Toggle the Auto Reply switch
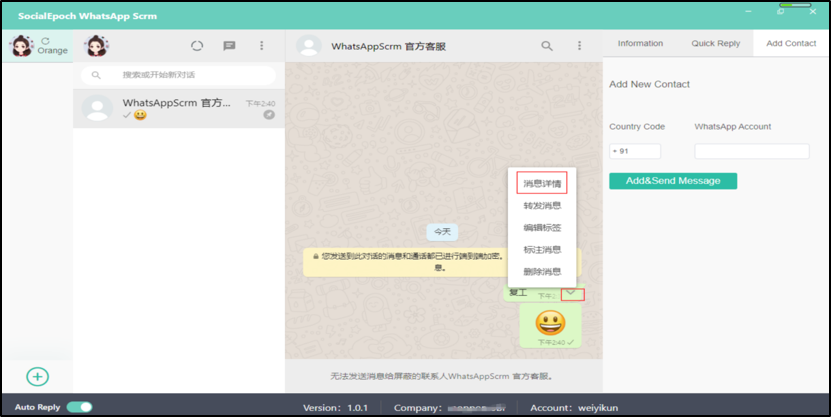The width and height of the screenshot is (831, 417). point(79,407)
